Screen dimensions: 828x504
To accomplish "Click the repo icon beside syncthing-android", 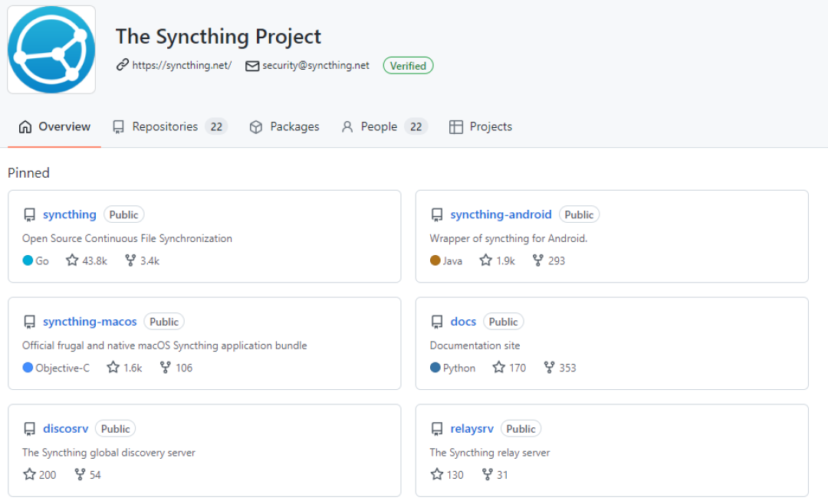I will 437,214.
